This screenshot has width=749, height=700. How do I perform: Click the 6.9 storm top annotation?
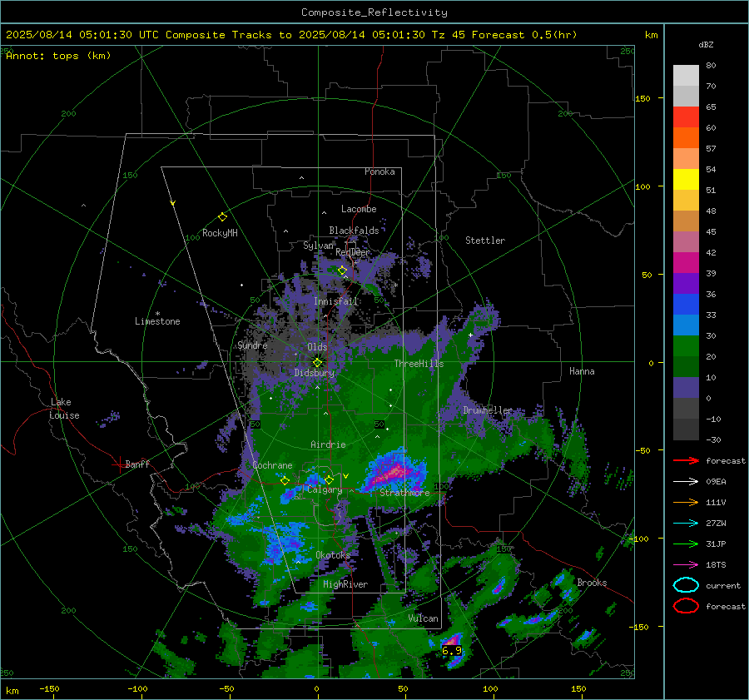452,650
